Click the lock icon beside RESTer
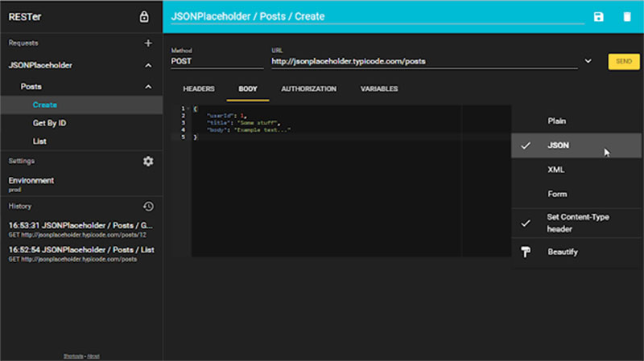 [144, 17]
